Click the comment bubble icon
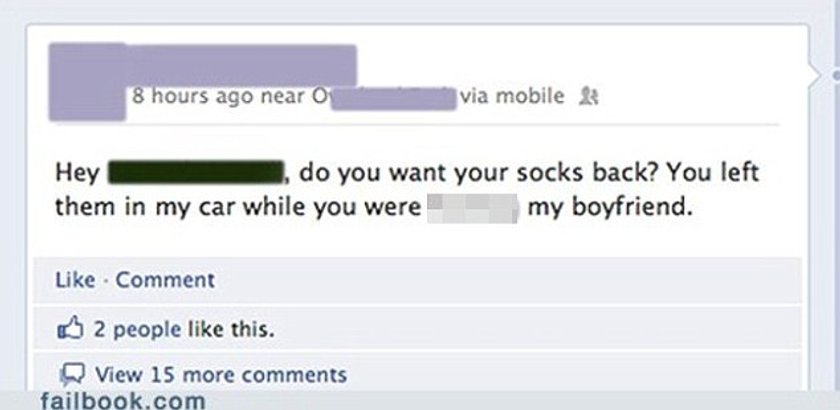Image resolution: width=840 pixels, height=410 pixels. 70,374
